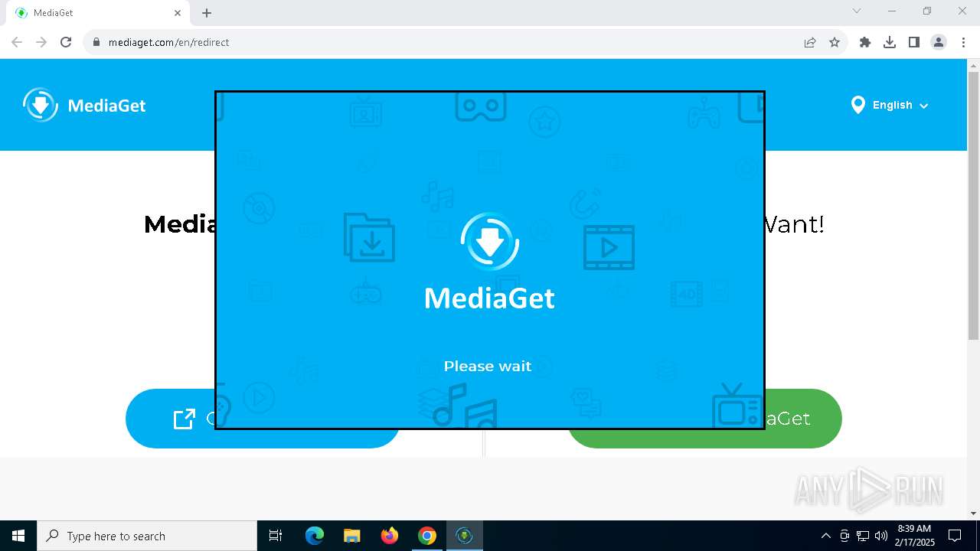The height and width of the screenshot is (551, 980).
Task: Show hidden system tray icons
Action: pos(825,536)
